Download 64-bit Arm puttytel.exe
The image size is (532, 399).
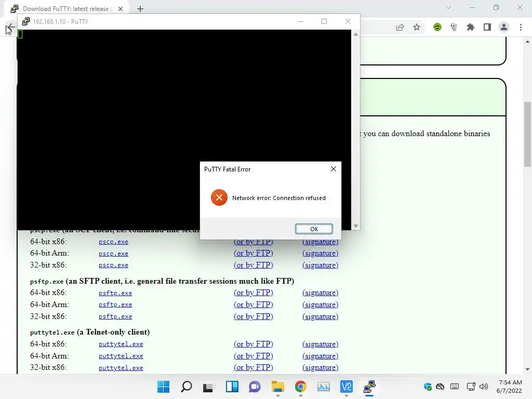point(121,356)
